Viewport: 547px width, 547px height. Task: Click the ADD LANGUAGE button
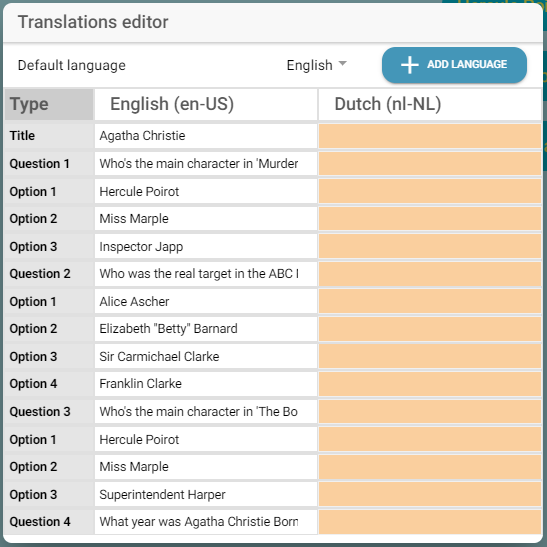click(x=454, y=65)
